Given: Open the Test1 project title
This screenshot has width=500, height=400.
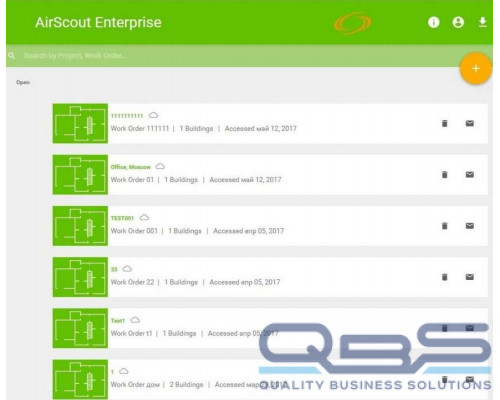Looking at the screenshot, I should click(118, 321).
